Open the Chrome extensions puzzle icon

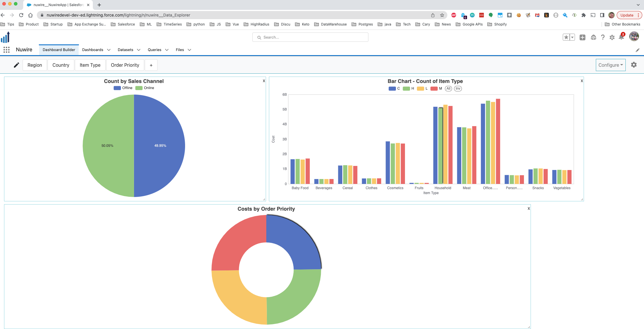click(583, 15)
